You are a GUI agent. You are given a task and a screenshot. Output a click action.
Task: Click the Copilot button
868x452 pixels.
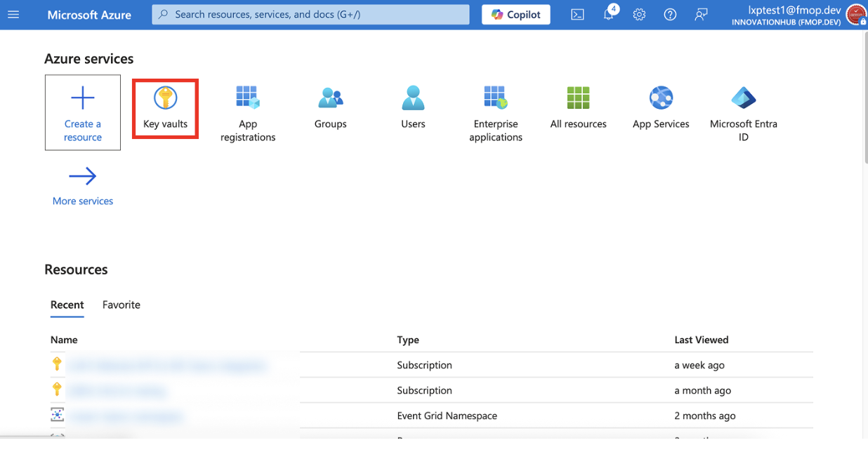516,15
